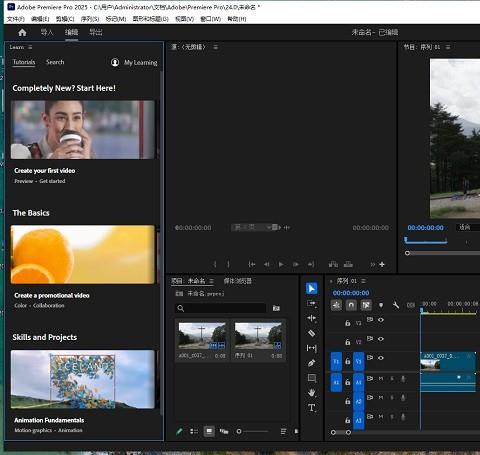Open sort icons menu in Project panel

tap(283, 431)
